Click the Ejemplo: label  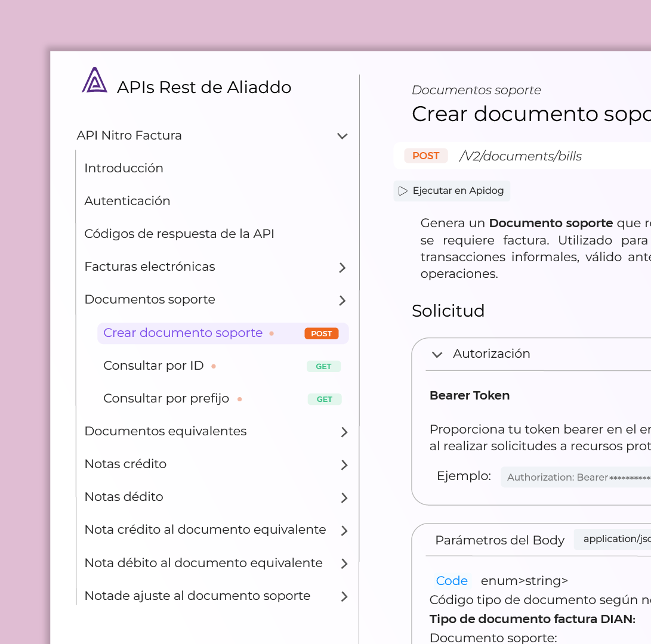coord(464,476)
